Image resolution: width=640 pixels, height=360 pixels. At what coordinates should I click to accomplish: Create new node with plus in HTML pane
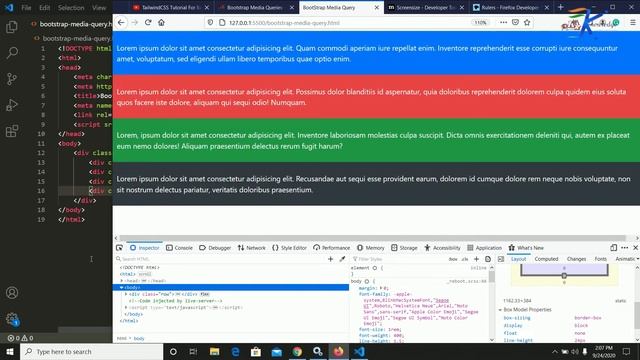pos(330,259)
